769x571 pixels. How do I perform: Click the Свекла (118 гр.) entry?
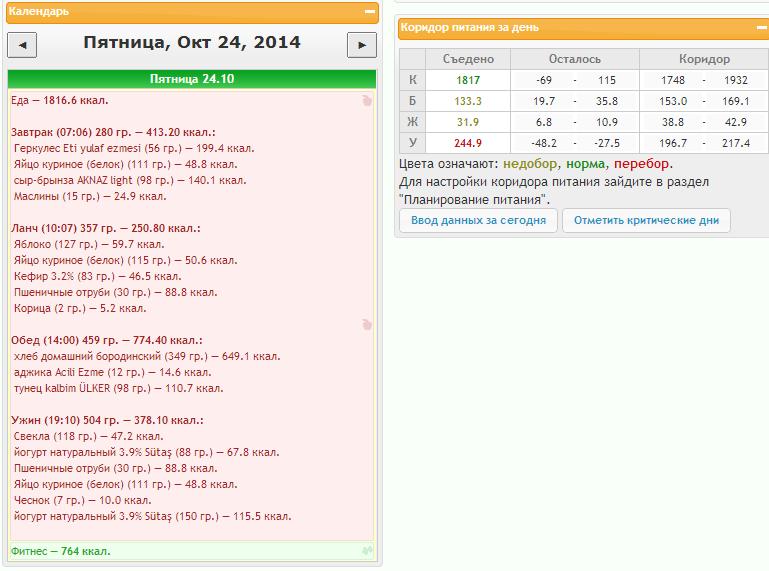[x=89, y=436]
